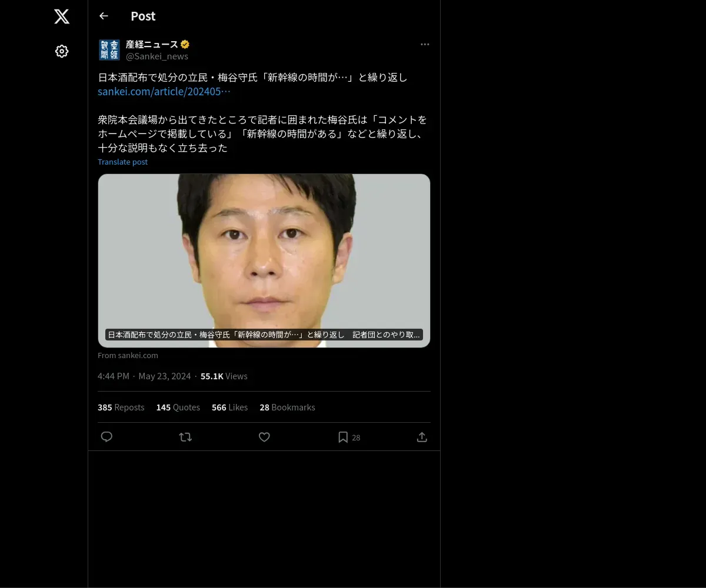Open the settings gear icon
Screen dimensions: 706x588
(x=62, y=51)
